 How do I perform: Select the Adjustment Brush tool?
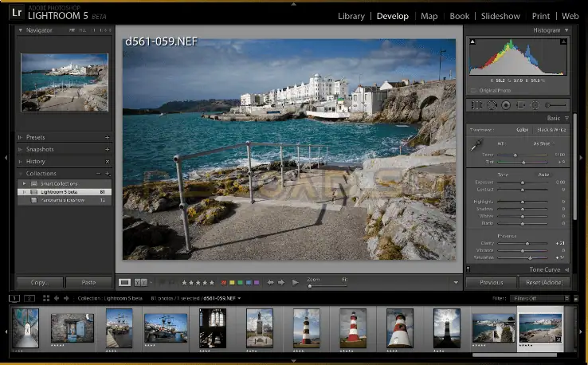(555, 105)
